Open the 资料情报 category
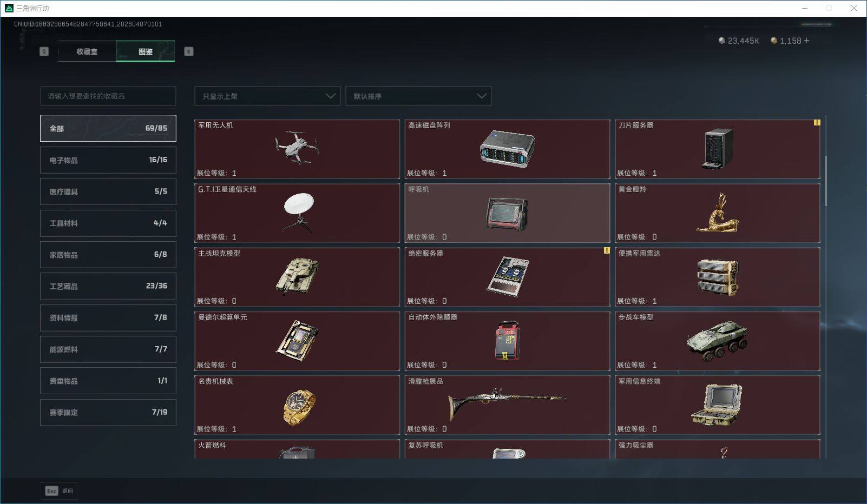Screen dimensions: 867x504 (108, 318)
